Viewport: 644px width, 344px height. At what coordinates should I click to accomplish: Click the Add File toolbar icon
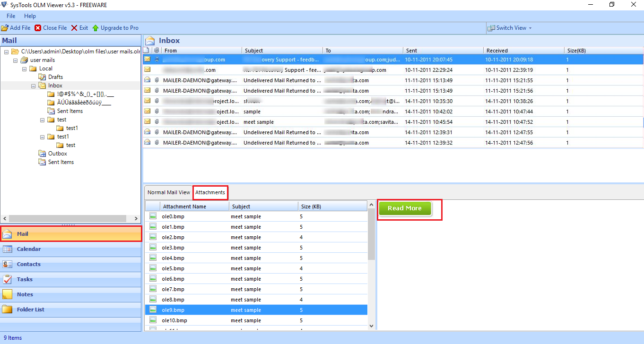5,28
